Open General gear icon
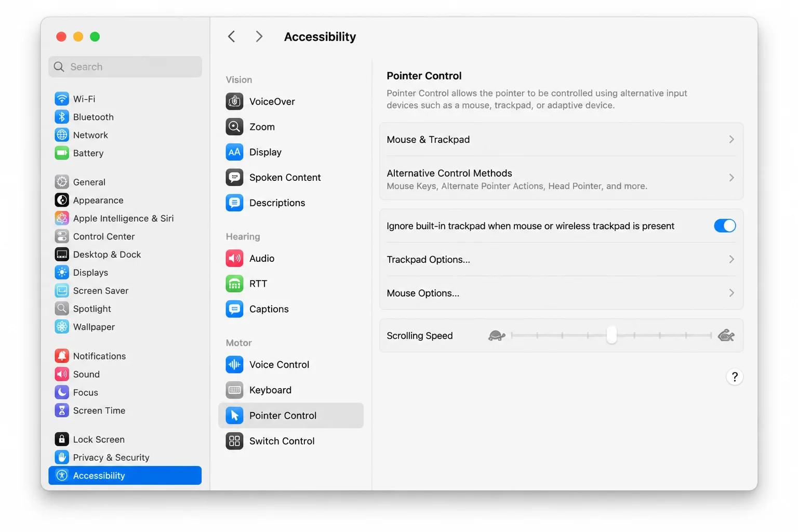Screen dimensions: 798x532 tap(62, 182)
